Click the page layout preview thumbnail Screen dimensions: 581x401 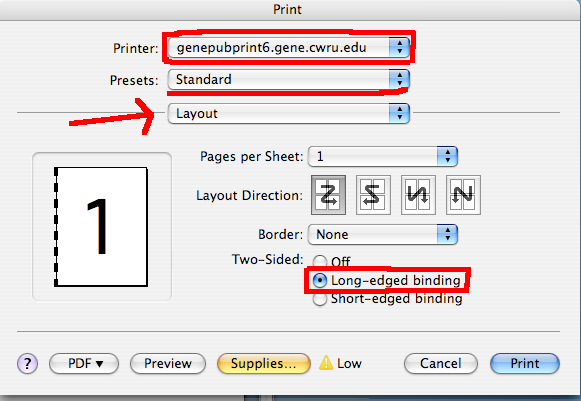[x=101, y=227]
